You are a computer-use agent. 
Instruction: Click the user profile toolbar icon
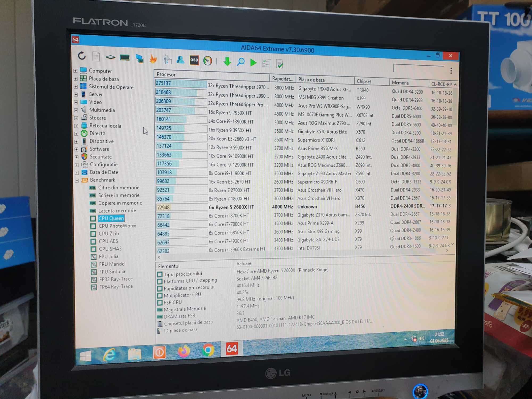pyautogui.click(x=181, y=60)
